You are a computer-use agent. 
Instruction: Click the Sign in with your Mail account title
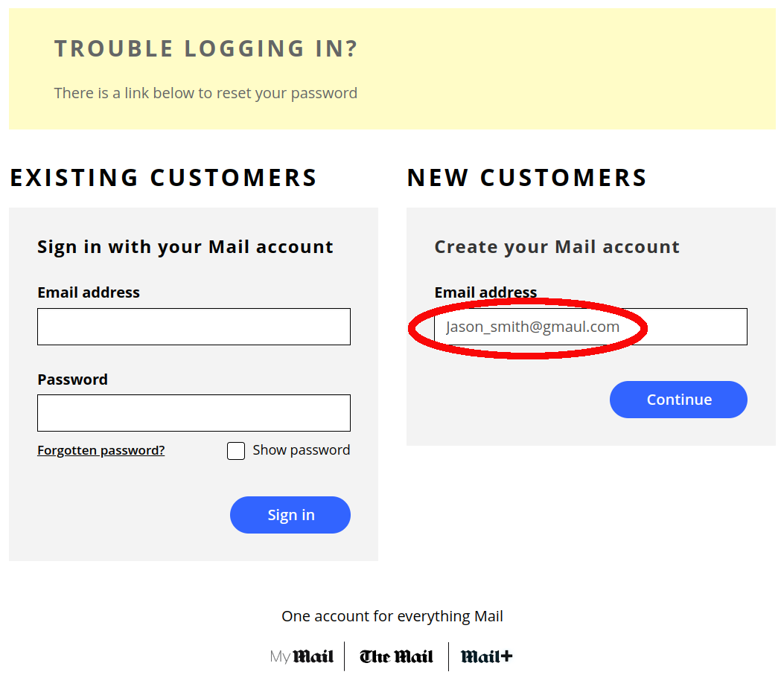coord(185,246)
